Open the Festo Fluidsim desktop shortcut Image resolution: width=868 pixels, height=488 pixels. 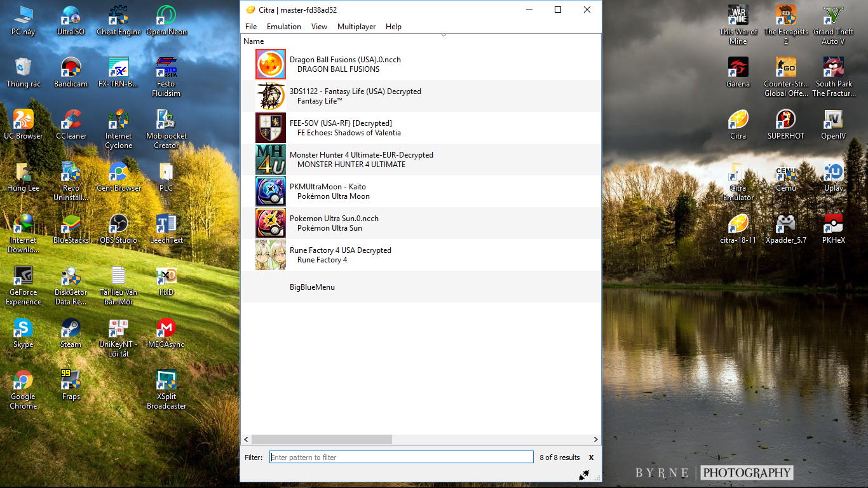point(166,77)
